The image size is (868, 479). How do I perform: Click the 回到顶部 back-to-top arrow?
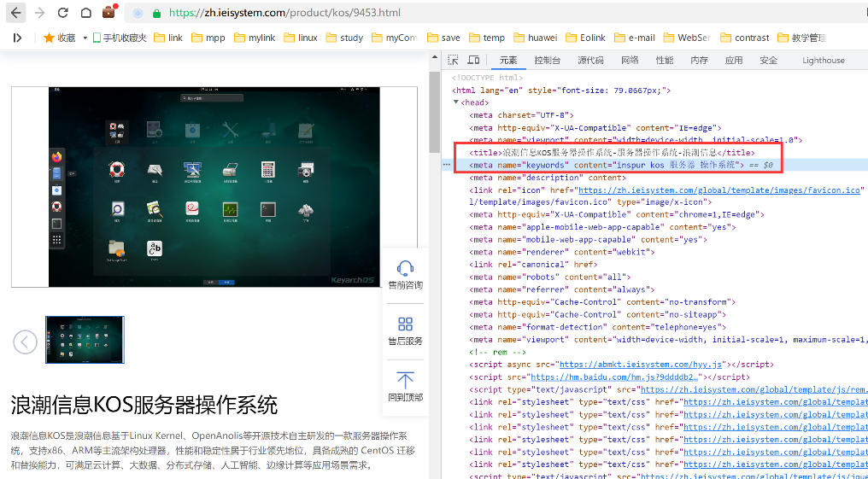405,381
